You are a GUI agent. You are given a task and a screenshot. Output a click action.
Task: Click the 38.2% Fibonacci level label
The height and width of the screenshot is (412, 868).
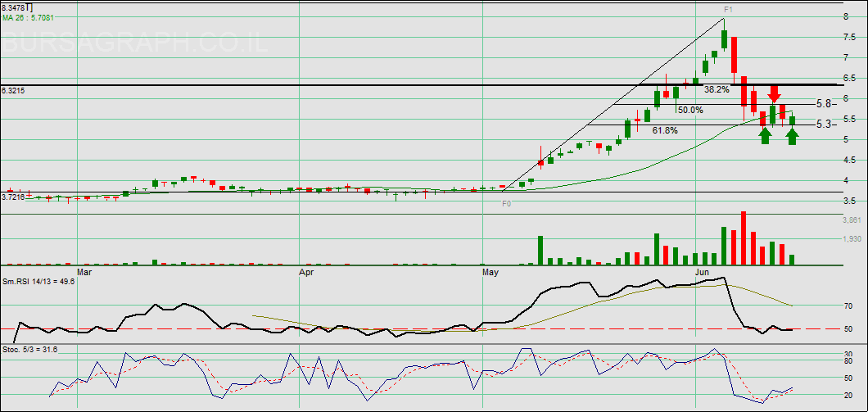[716, 89]
